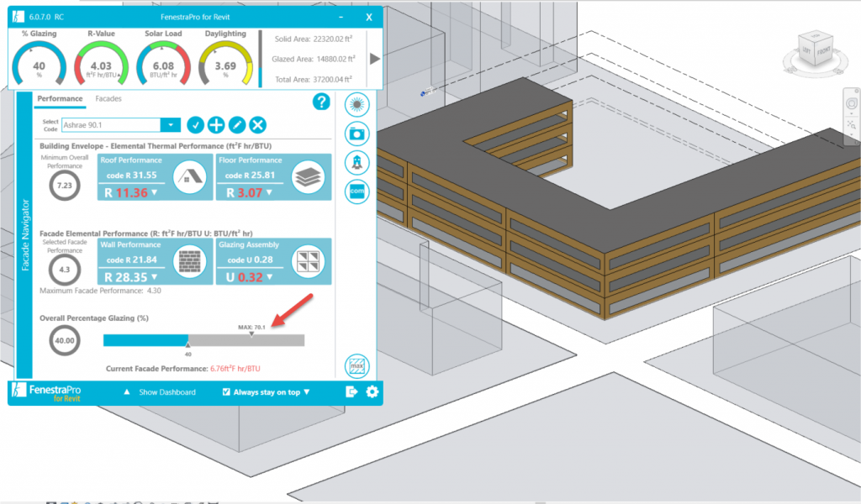Viewport: 861px width, 504px height.
Task: Click the Floor code R 25.81 text
Action: click(250, 175)
